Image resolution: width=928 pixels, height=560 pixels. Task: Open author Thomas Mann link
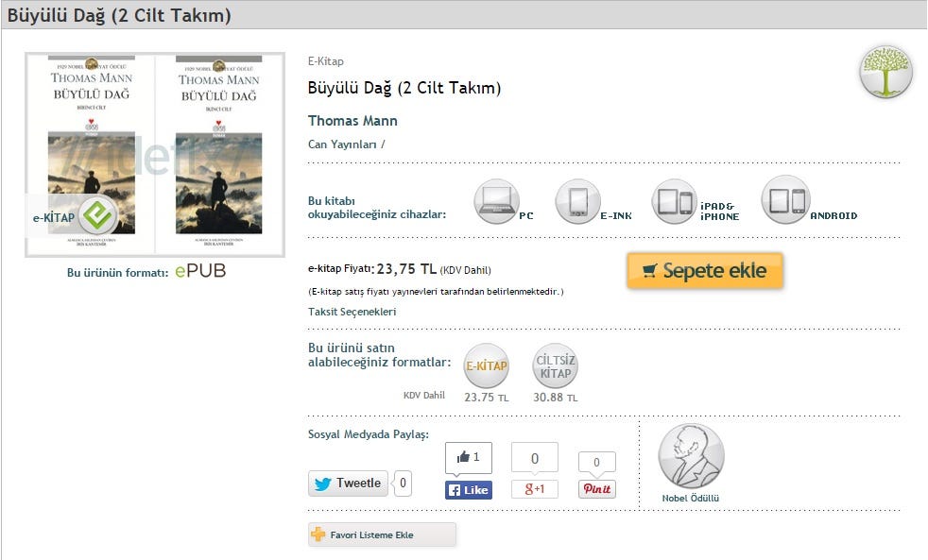[x=352, y=121]
